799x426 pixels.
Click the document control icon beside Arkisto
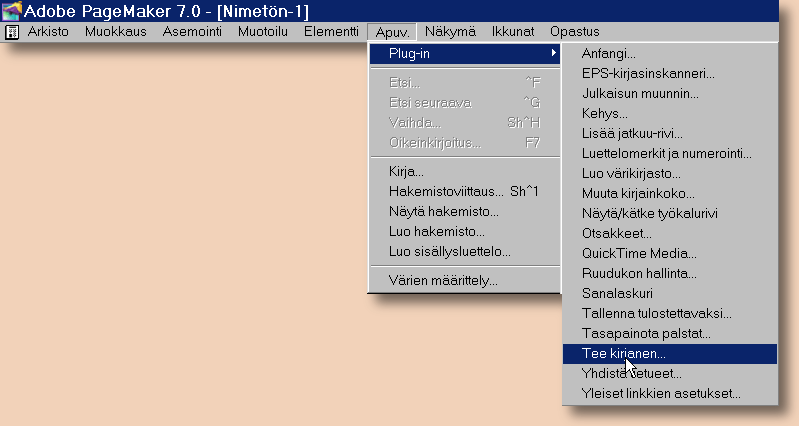pos(12,32)
